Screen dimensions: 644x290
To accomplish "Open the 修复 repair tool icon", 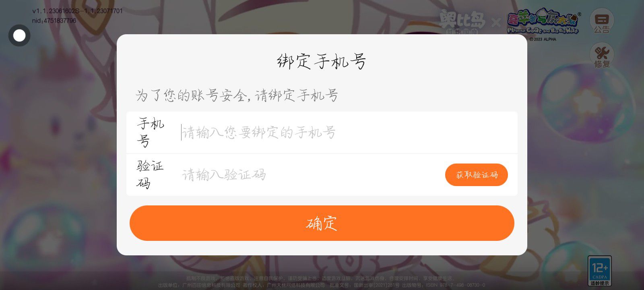I will [x=602, y=56].
